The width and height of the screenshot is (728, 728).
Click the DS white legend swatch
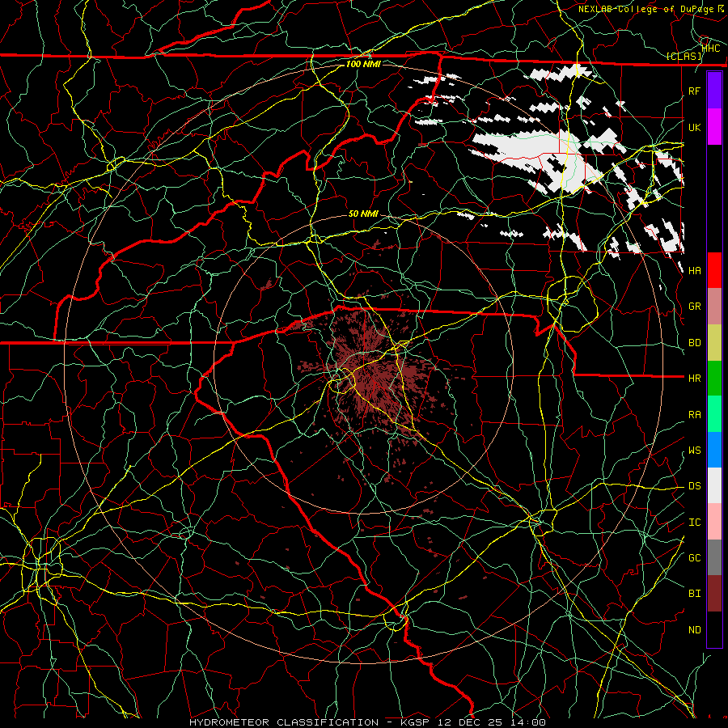pyautogui.click(x=714, y=485)
